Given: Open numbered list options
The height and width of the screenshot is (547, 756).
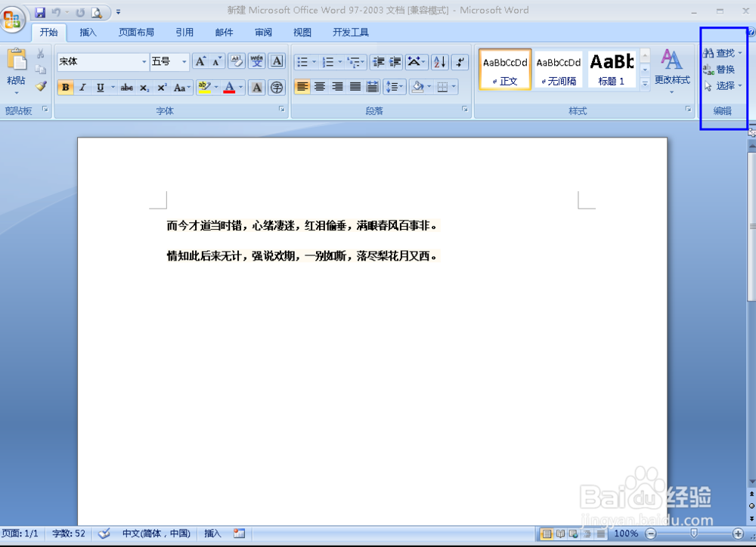Looking at the screenshot, I should [340, 62].
